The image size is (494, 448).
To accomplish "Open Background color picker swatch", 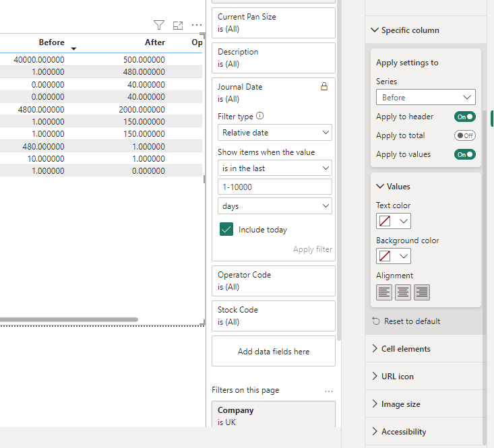I will click(x=394, y=256).
